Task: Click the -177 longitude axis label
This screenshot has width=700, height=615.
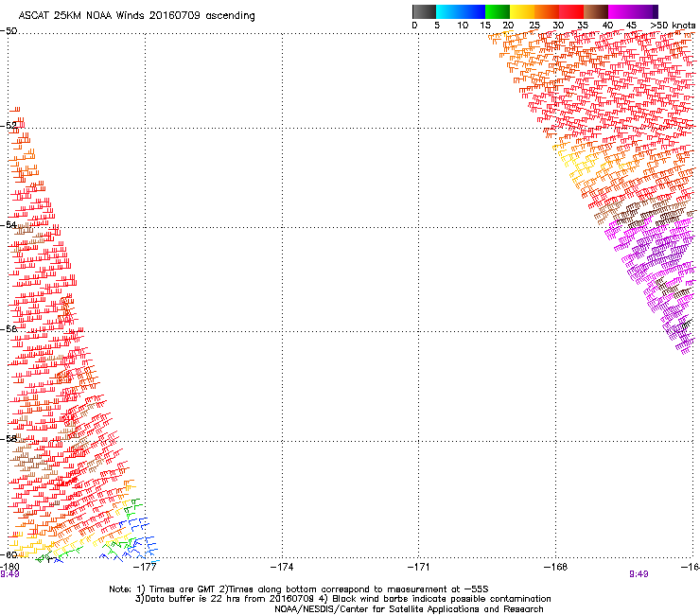Action: click(145, 567)
